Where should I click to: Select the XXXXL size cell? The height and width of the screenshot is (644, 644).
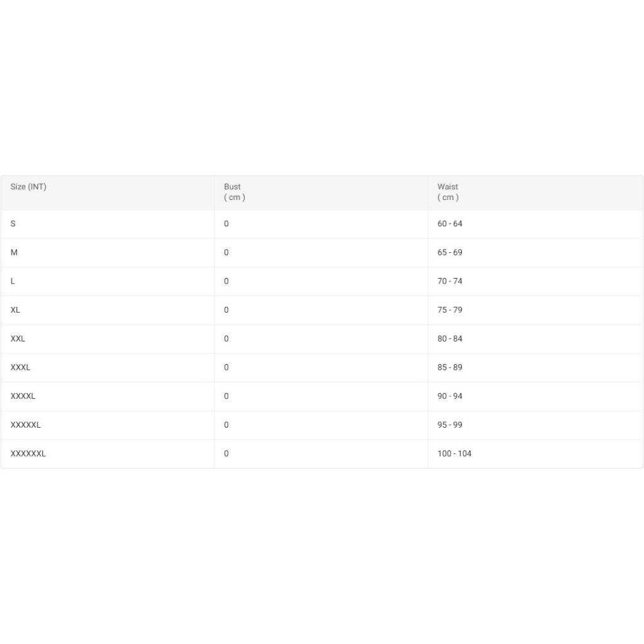coord(23,396)
